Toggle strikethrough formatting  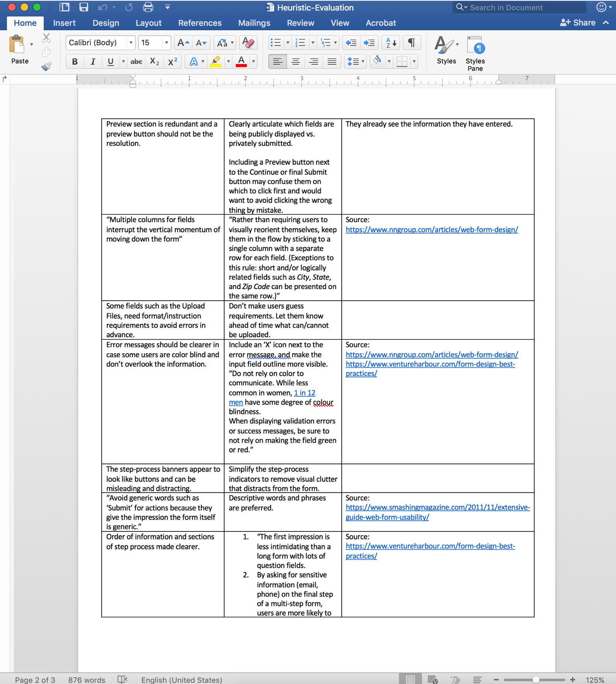(x=136, y=62)
